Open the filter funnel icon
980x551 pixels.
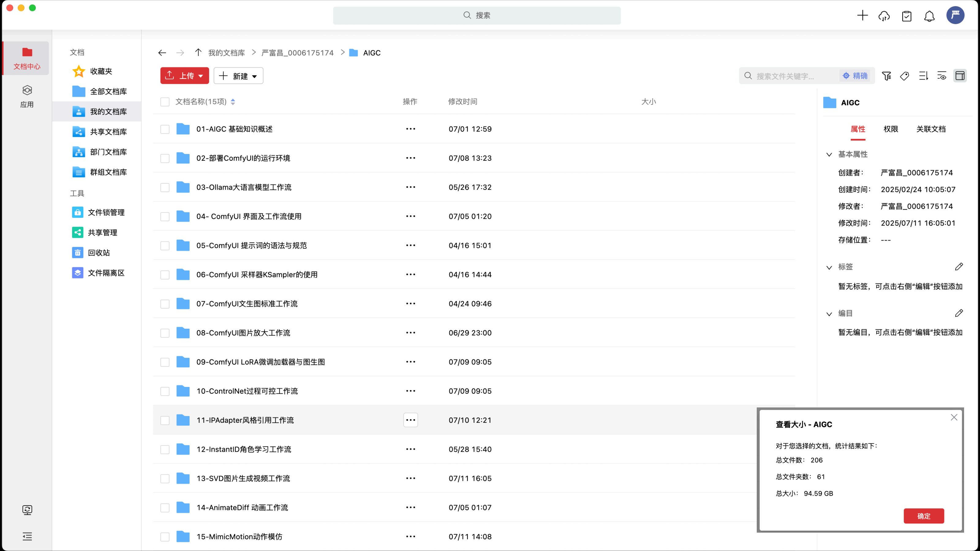pos(886,76)
